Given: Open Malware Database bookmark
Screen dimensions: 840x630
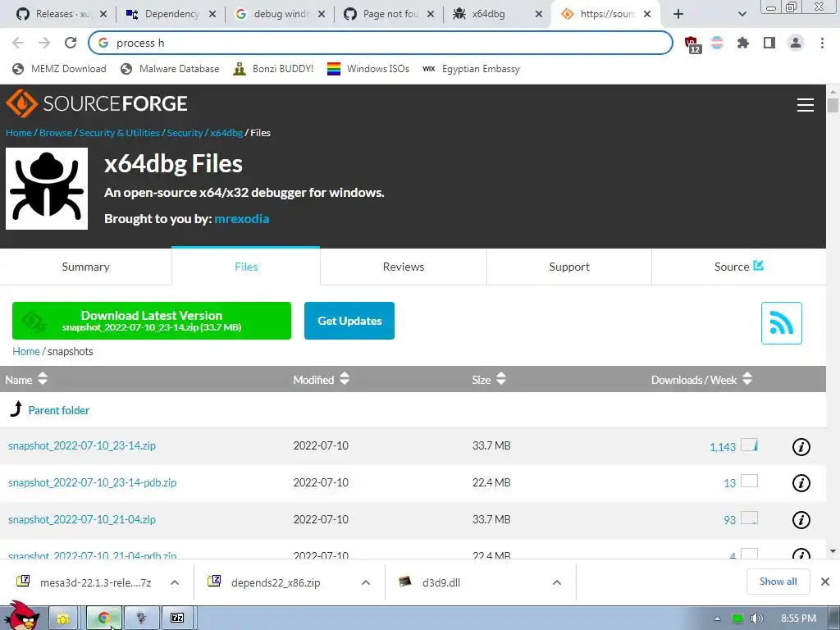Looking at the screenshot, I should coord(171,69).
